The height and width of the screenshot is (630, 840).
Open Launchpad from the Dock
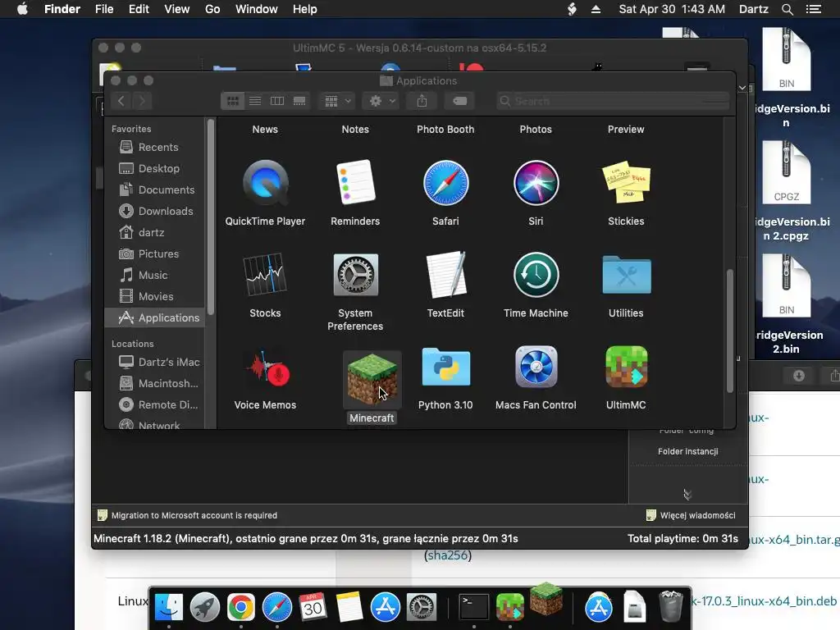point(204,607)
